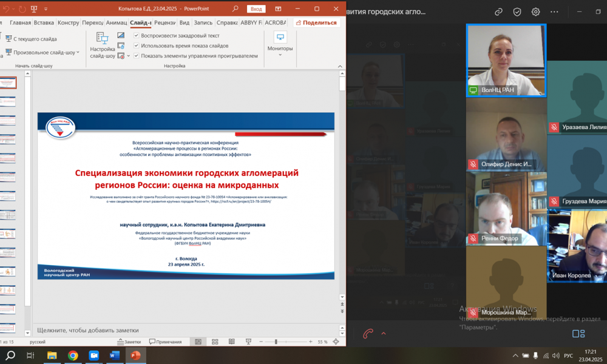607x364 pixels.
Task: Click the Hide Slide icon in Настройка group
Action: pyautogui.click(x=121, y=36)
